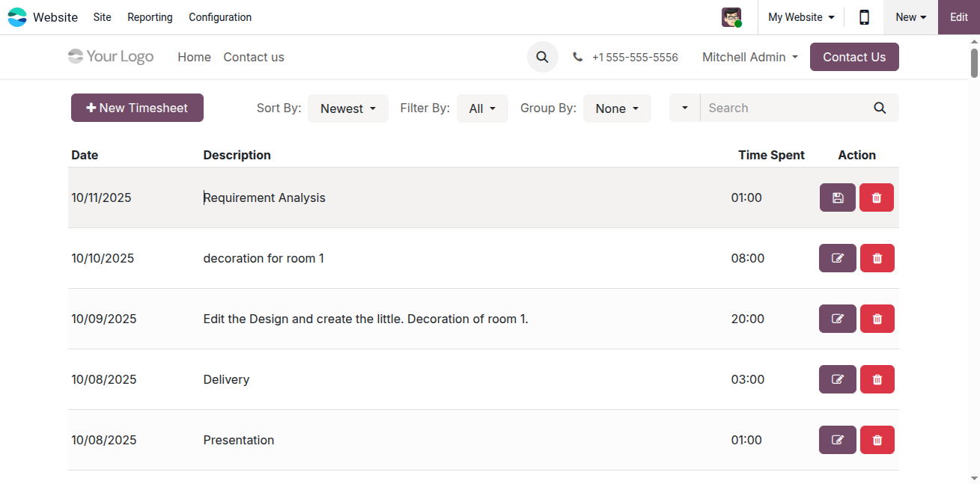Delete the Requirement Analysis timesheet entry
Screen dimensions: 980x484
pyautogui.click(x=877, y=197)
